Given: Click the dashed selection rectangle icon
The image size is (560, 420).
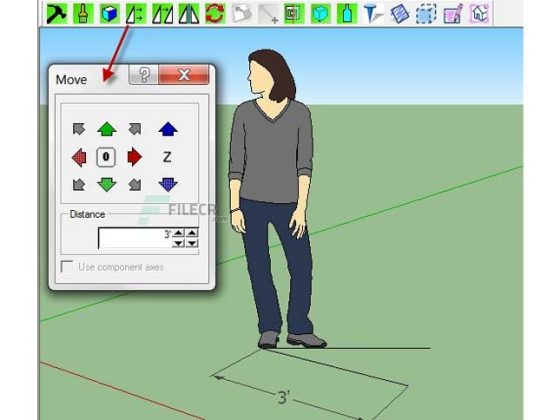Looking at the screenshot, I should click(x=426, y=14).
